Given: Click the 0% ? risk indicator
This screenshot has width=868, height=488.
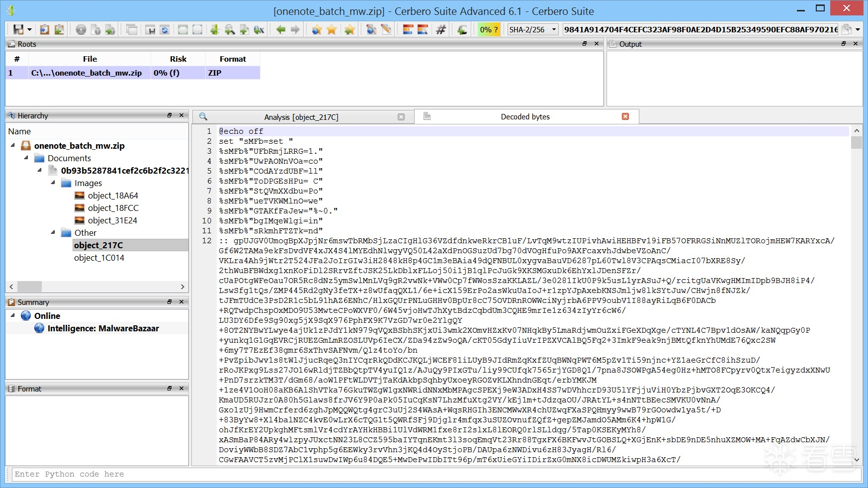Looking at the screenshot, I should click(489, 30).
